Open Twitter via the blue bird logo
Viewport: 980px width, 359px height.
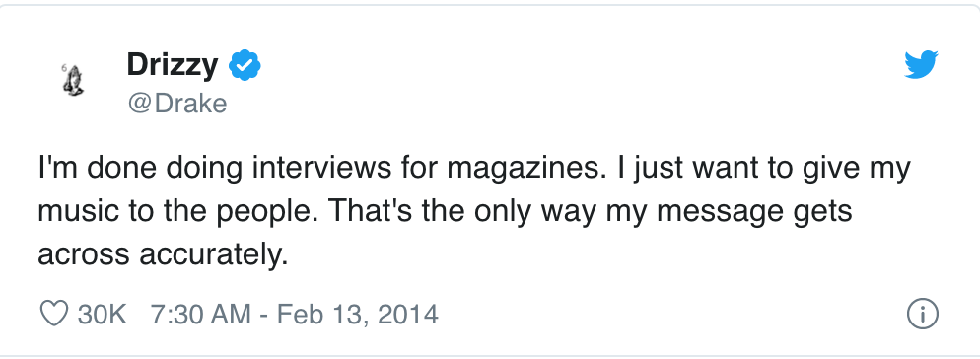[921, 64]
